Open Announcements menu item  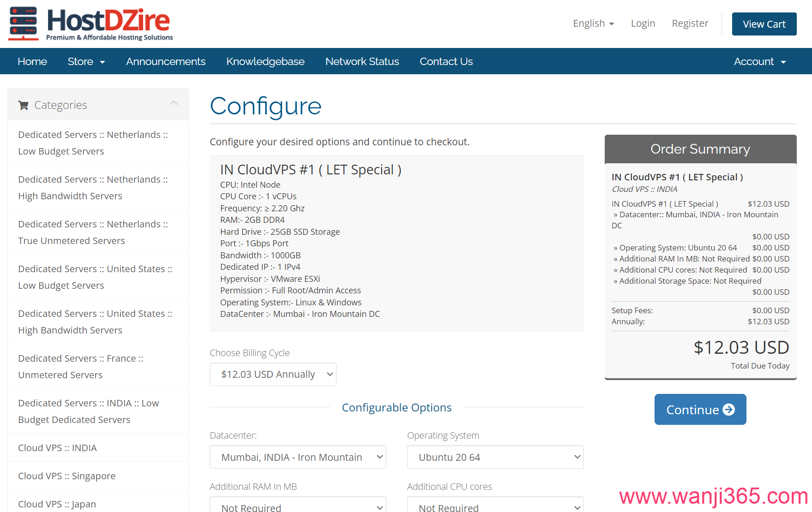click(x=166, y=61)
